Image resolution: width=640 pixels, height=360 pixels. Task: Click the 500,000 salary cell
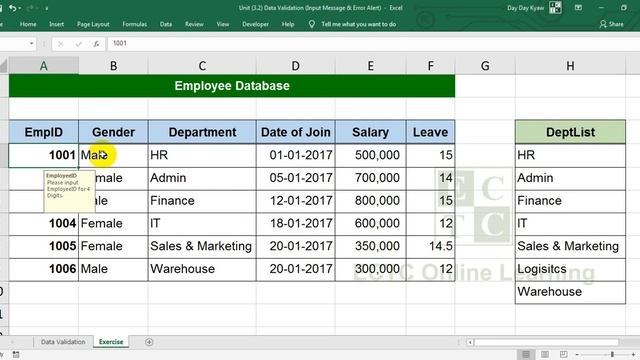(x=371, y=155)
